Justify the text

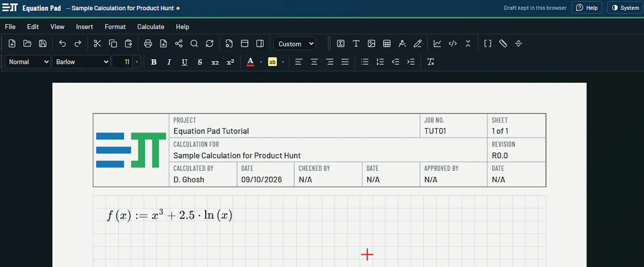click(345, 62)
